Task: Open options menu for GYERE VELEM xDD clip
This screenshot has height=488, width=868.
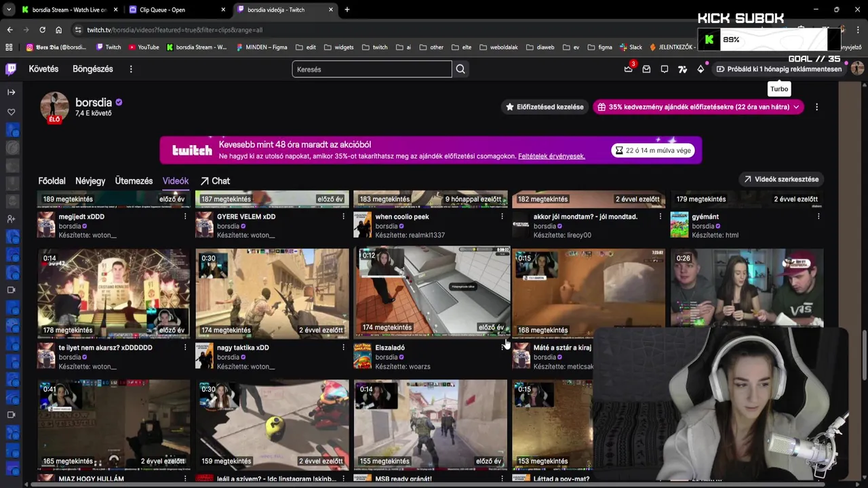Action: 343,216
